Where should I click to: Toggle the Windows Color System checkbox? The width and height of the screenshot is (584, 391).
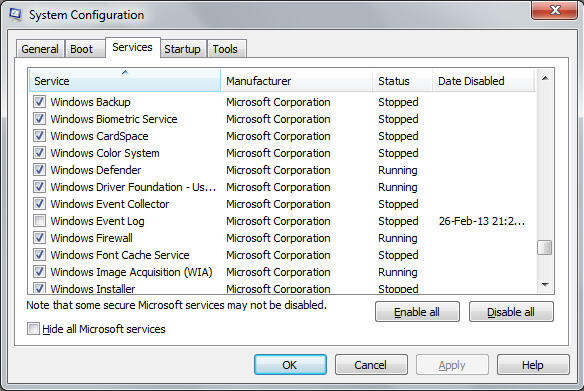[x=39, y=153]
